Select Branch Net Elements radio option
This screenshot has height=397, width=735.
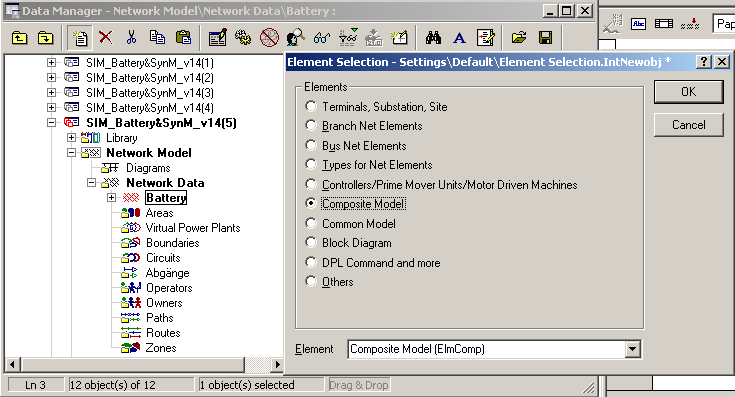point(311,126)
